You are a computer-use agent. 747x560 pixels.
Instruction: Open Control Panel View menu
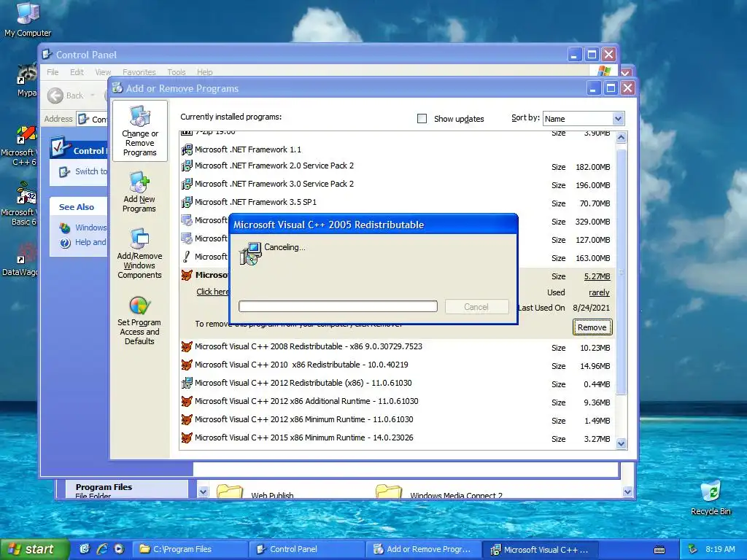(102, 72)
